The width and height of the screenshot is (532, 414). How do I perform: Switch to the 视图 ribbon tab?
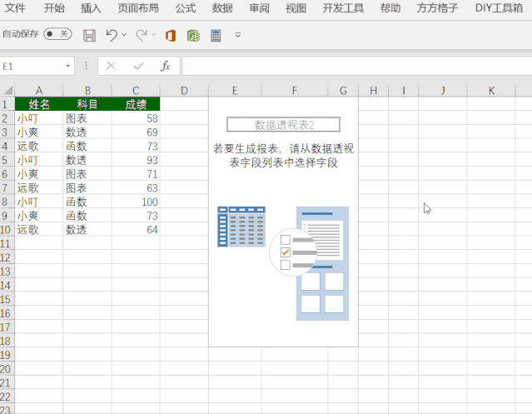pos(296,7)
